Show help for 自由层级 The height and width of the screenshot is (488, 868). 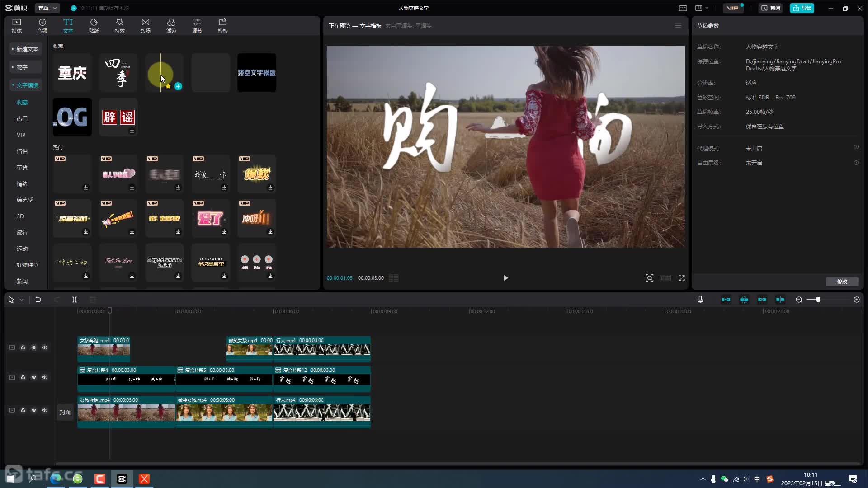pos(856,163)
